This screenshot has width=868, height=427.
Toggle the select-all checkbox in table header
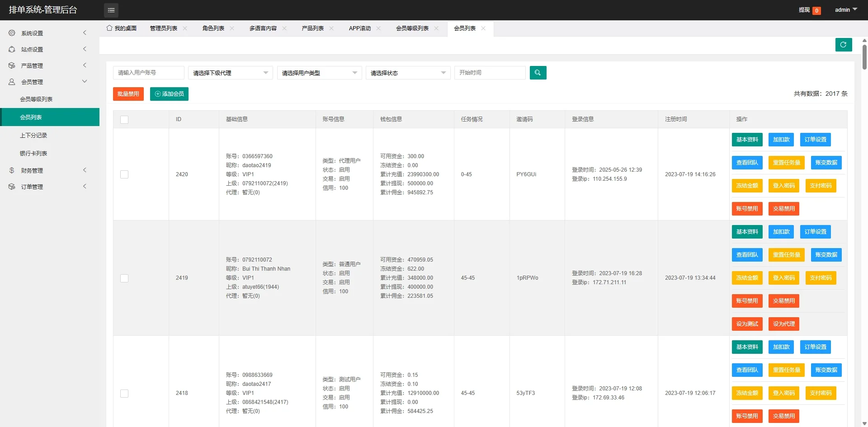(x=124, y=120)
